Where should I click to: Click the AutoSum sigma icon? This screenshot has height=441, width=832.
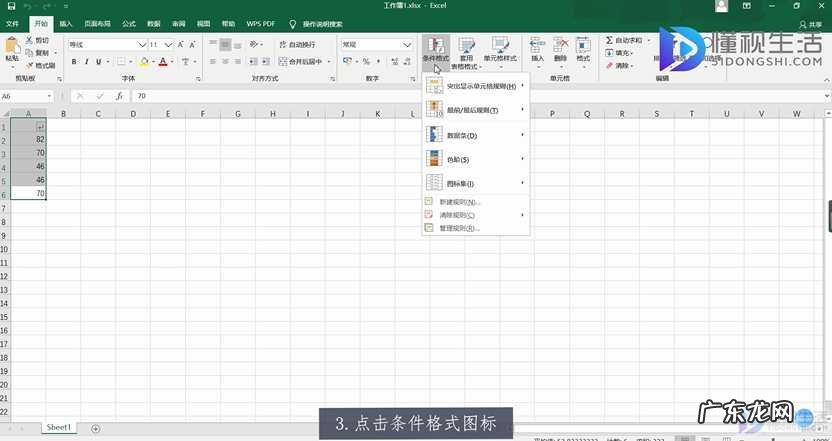[609, 40]
